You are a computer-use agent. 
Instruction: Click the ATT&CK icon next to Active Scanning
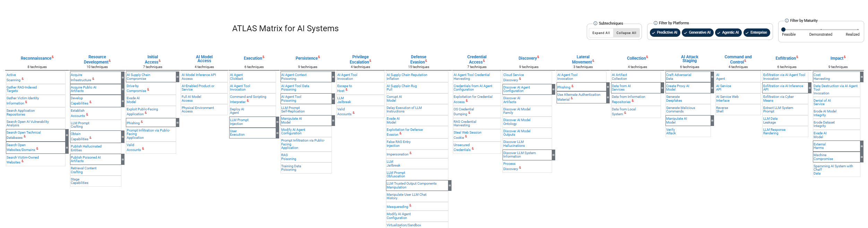click(23, 79)
